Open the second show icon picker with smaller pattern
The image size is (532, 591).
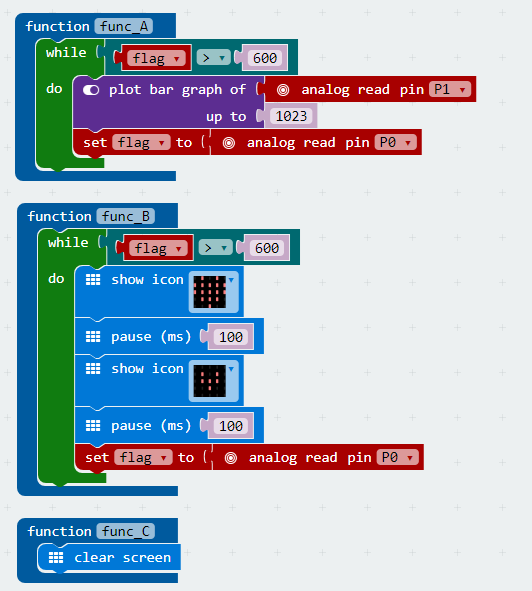tap(213, 381)
